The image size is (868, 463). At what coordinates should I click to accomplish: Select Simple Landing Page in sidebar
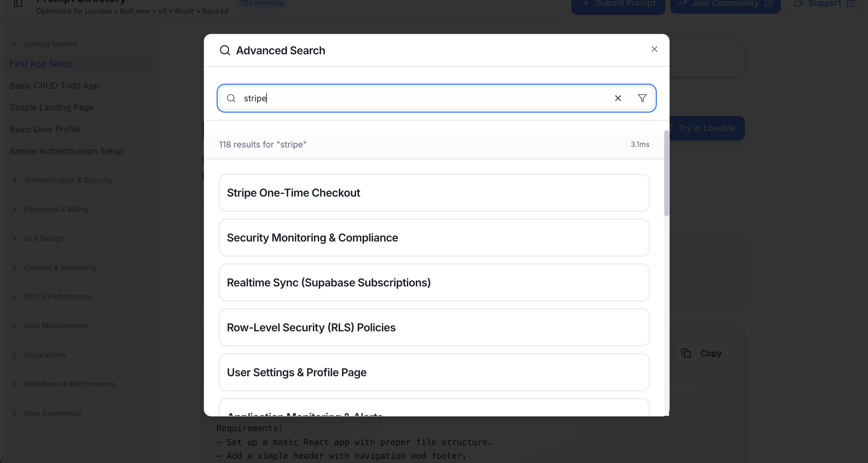[52, 107]
